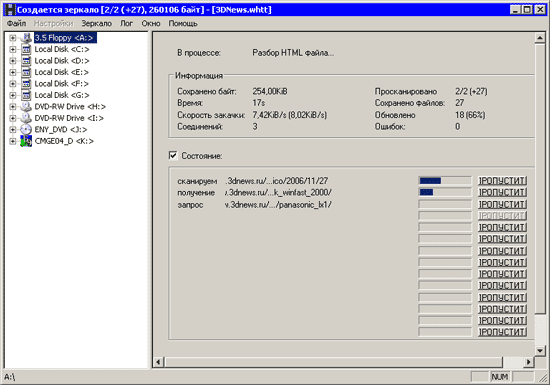
Task: Click the DVD-RW Drive I: icon
Action: 26,118
